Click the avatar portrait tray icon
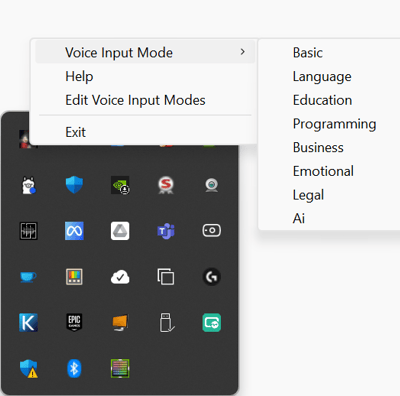This screenshot has width=400, height=396. pyautogui.click(x=25, y=139)
